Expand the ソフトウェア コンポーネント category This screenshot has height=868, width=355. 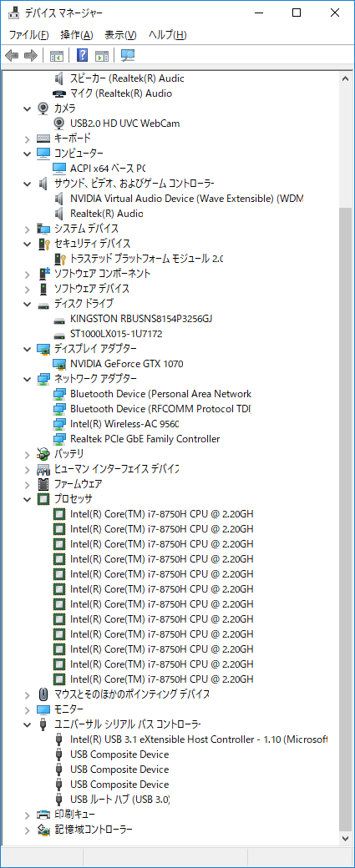click(x=27, y=274)
